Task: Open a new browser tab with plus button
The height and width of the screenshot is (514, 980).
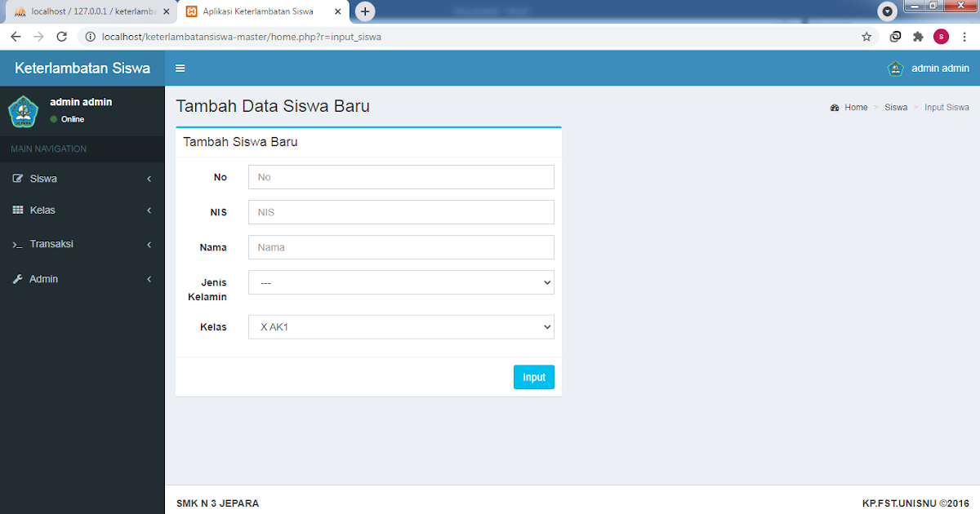Action: pos(365,11)
